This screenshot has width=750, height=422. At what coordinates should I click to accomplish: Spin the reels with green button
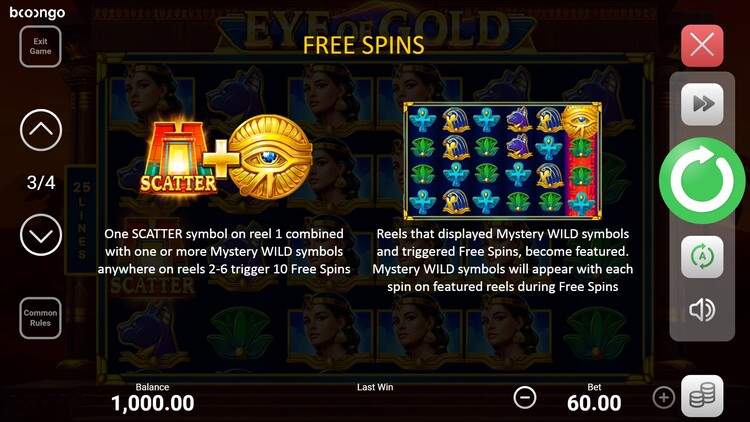[702, 180]
